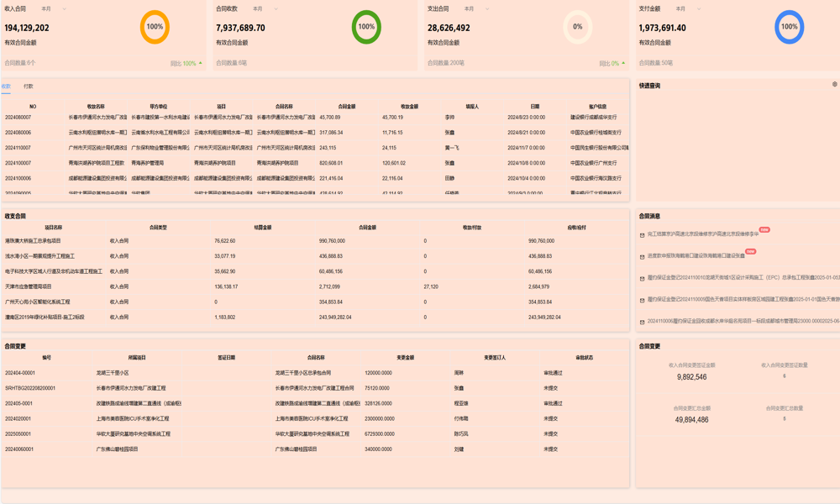The height and width of the screenshot is (504, 840).
Task: Open 本月 period dropdown for 收入合同
Action: 53,9
